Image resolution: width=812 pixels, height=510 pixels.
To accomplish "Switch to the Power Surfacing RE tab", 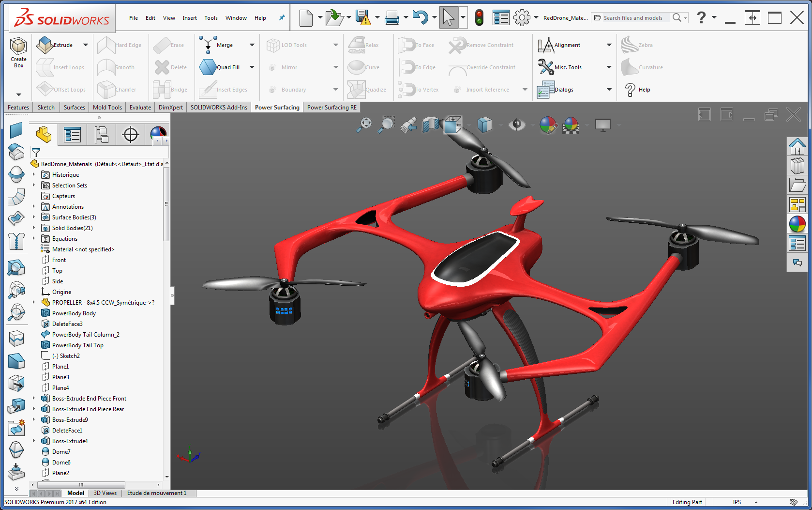I will click(x=331, y=107).
